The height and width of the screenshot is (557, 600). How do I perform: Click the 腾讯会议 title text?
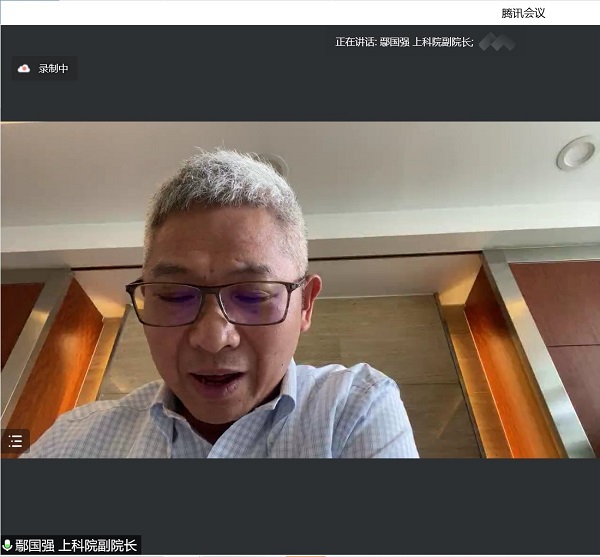pyautogui.click(x=523, y=13)
